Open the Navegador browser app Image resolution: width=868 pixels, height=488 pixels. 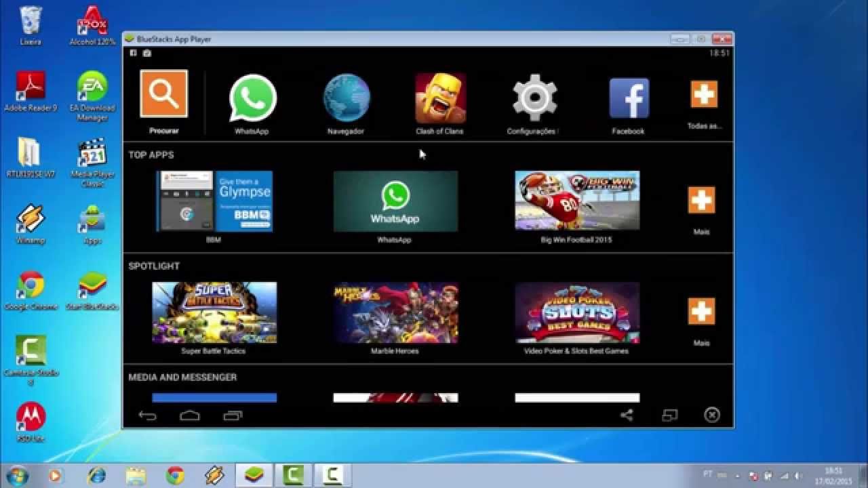click(347, 98)
